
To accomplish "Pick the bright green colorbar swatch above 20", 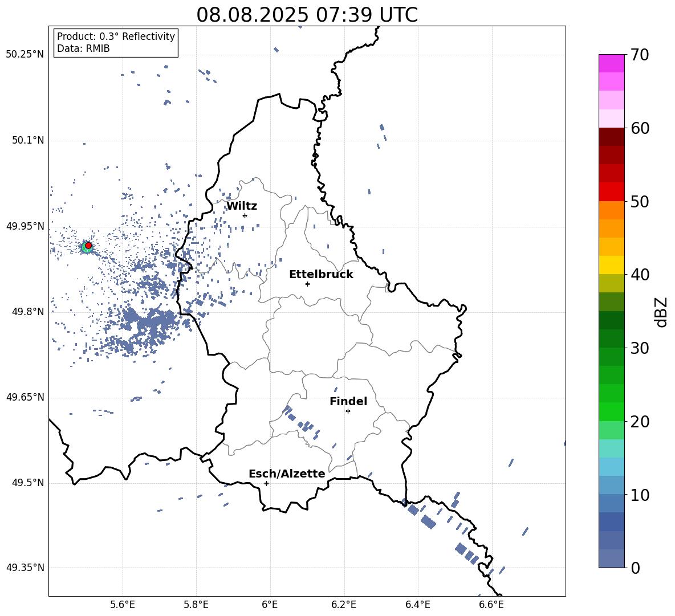I will click(x=611, y=411).
